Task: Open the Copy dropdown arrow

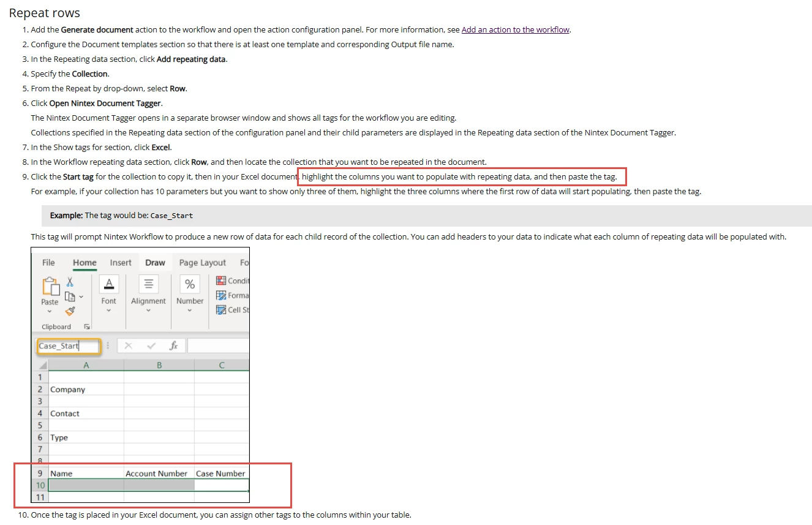Action: (x=81, y=297)
